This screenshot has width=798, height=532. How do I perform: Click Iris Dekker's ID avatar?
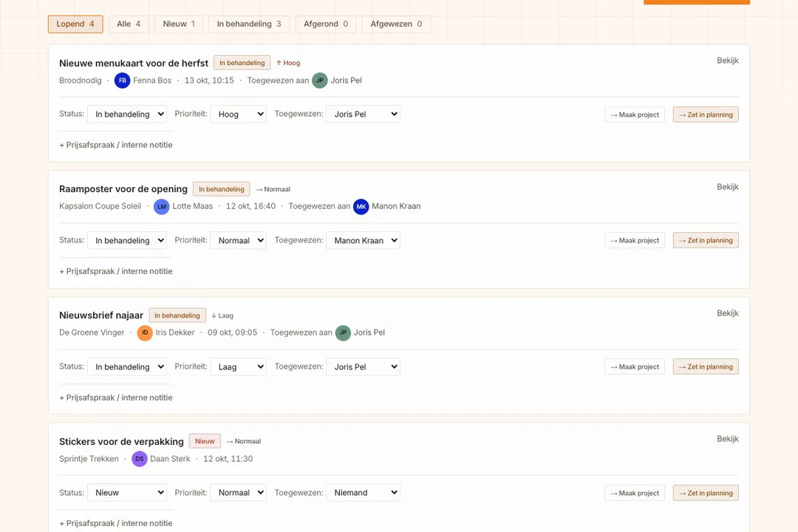tap(145, 333)
